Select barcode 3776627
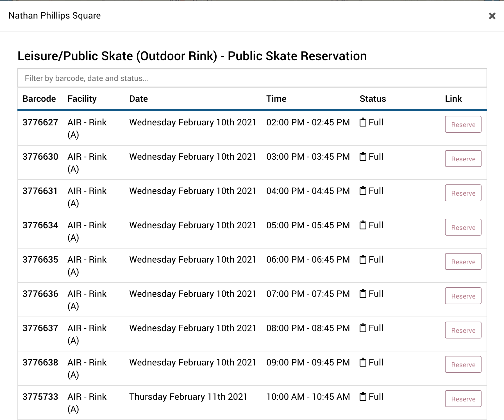The height and width of the screenshot is (420, 504). pyautogui.click(x=40, y=122)
